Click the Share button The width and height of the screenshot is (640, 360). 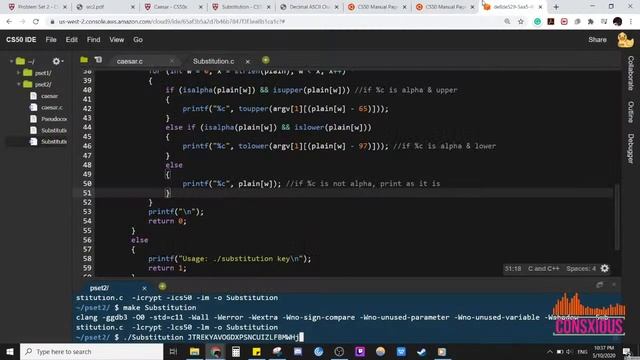[597, 40]
